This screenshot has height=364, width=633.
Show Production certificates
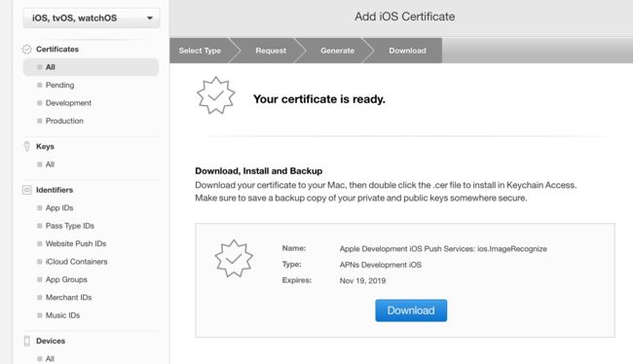click(64, 121)
